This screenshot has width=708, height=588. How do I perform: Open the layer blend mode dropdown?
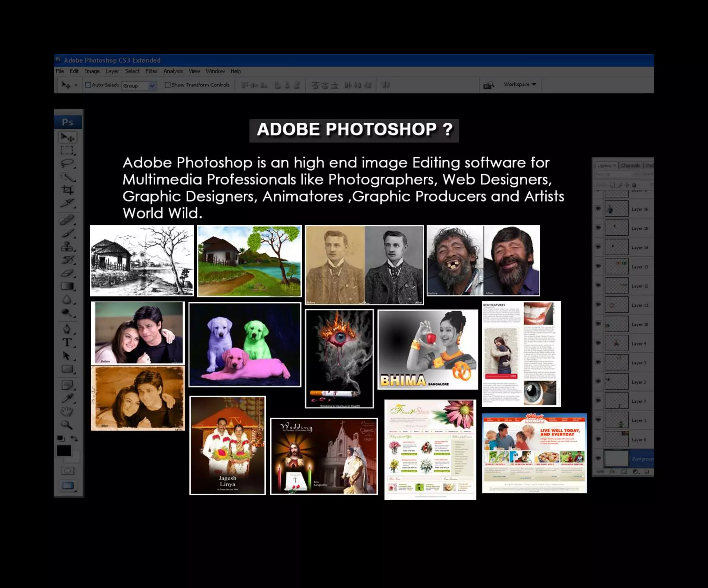(x=616, y=174)
